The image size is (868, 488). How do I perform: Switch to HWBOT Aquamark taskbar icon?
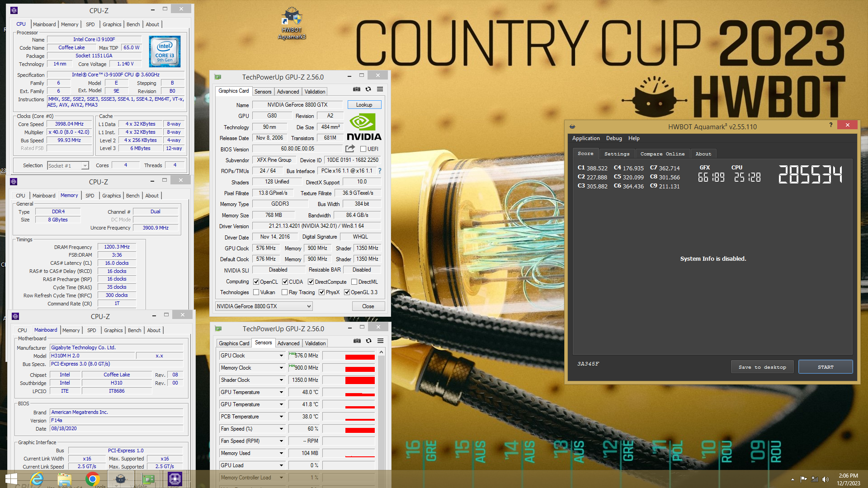pyautogui.click(x=120, y=479)
